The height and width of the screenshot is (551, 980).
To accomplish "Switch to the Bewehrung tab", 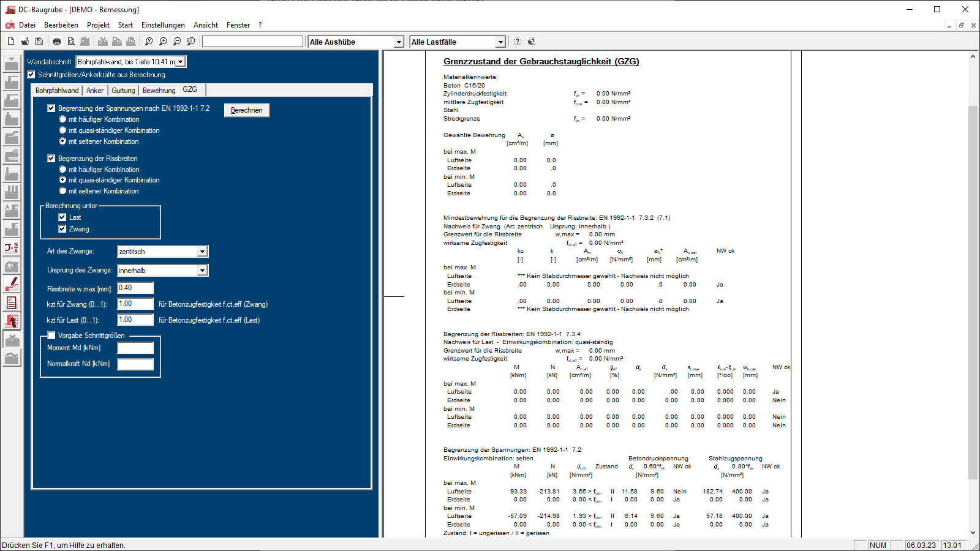I will [159, 91].
